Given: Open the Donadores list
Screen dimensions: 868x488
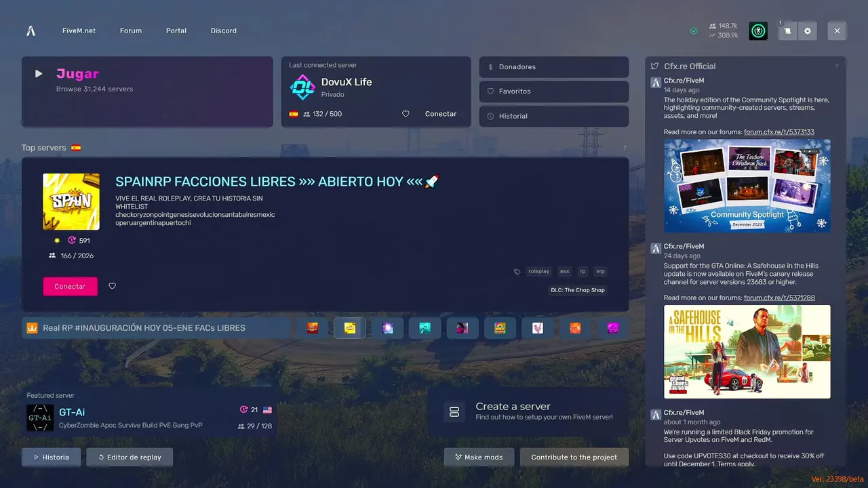Looking at the screenshot, I should coord(554,67).
